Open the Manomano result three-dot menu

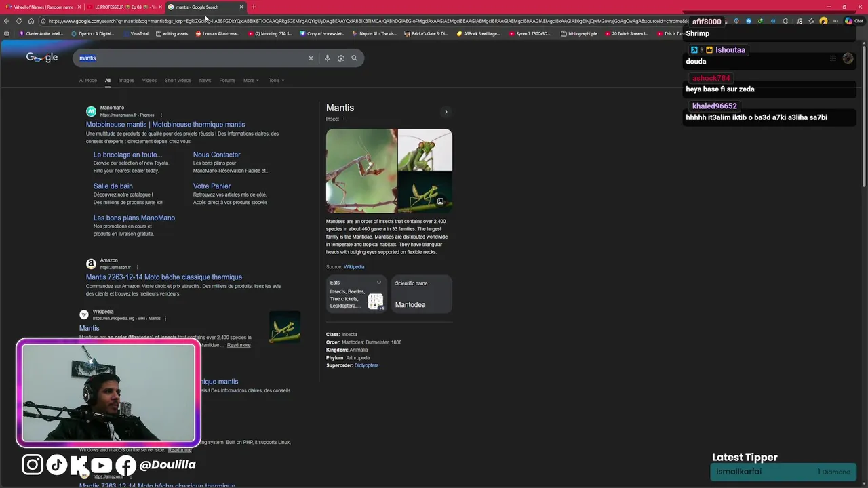[161, 115]
